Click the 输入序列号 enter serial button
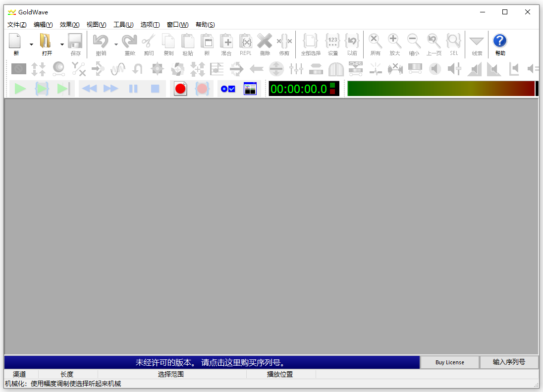The width and height of the screenshot is (543, 392). coord(509,362)
